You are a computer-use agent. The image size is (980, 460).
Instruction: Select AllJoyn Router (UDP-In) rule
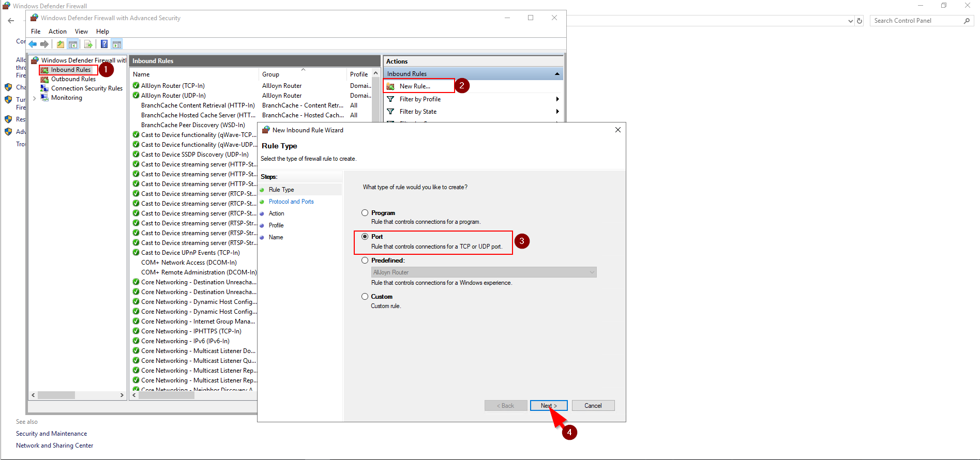pyautogui.click(x=173, y=96)
